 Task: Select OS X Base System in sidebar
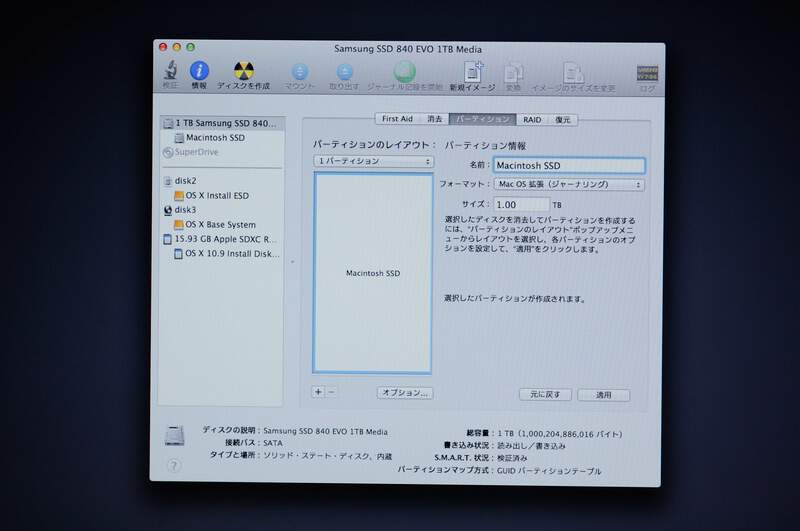coord(220,225)
